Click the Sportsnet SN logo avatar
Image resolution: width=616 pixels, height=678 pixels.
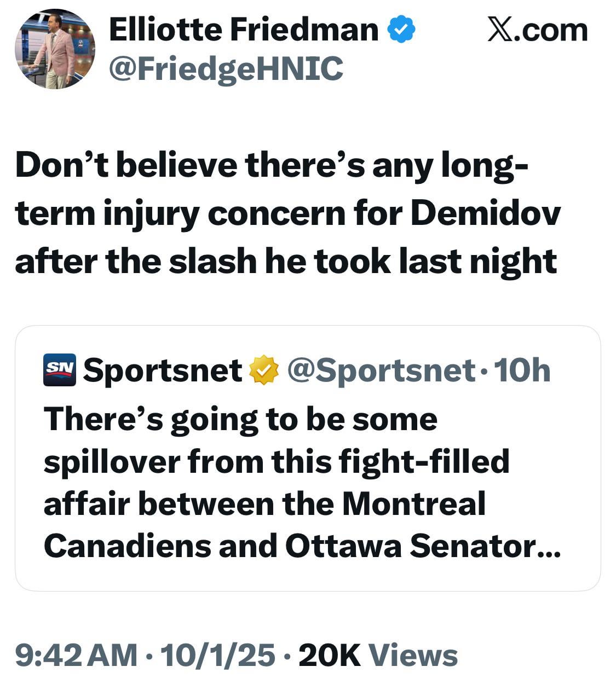[59, 370]
